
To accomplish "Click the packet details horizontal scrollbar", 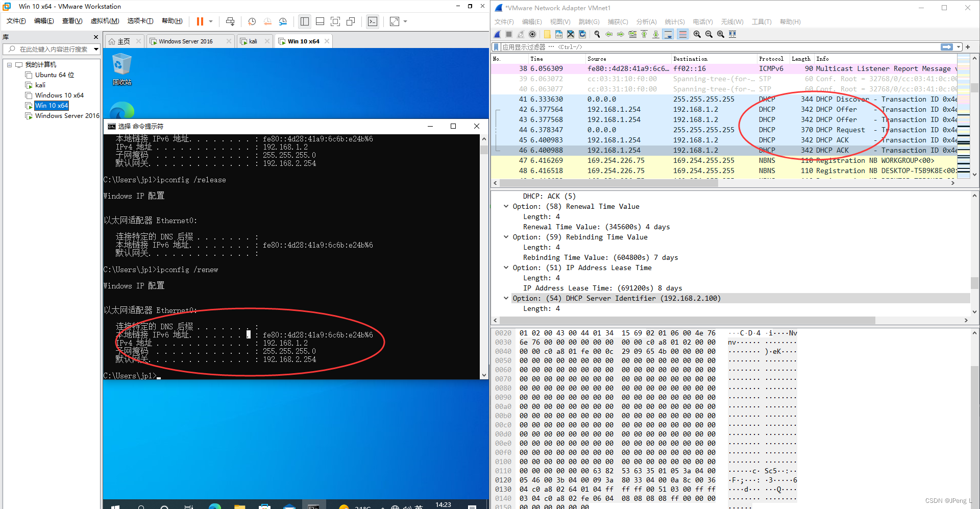I will click(687, 320).
